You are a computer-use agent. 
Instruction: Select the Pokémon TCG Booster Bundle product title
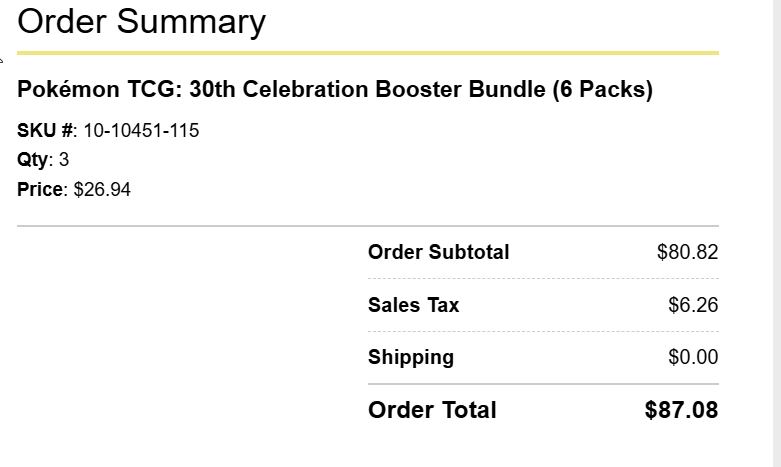[x=335, y=90]
